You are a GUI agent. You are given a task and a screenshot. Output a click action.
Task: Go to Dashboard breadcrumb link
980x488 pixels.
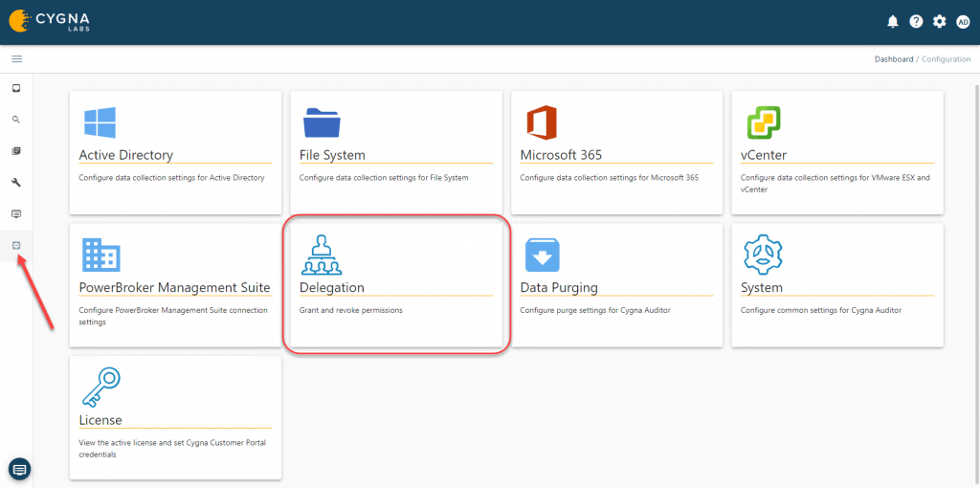tap(893, 59)
